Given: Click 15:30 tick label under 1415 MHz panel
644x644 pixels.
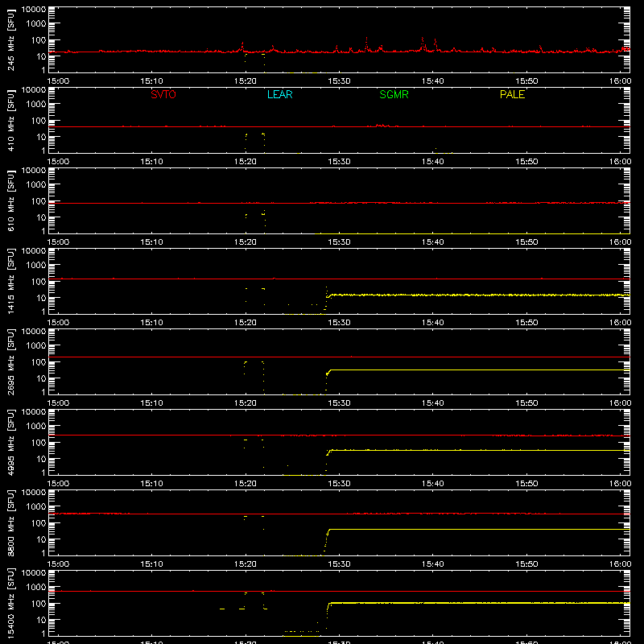Looking at the screenshot, I should (339, 323).
